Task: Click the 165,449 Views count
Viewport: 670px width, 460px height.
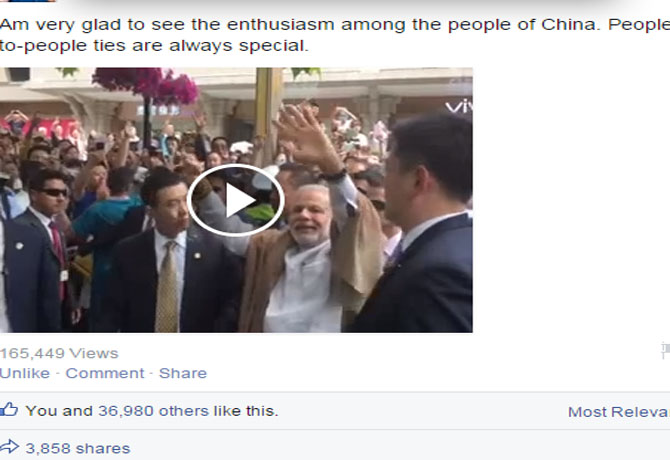Action: pyautogui.click(x=59, y=354)
